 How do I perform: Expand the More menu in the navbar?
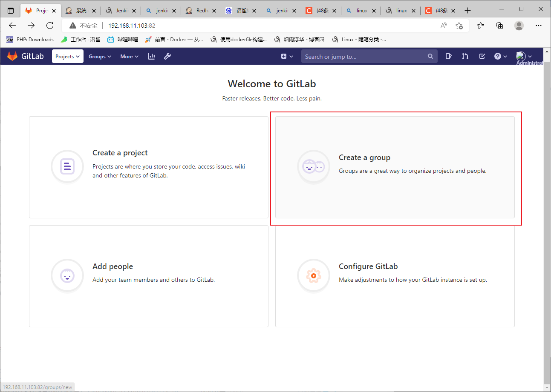(129, 56)
